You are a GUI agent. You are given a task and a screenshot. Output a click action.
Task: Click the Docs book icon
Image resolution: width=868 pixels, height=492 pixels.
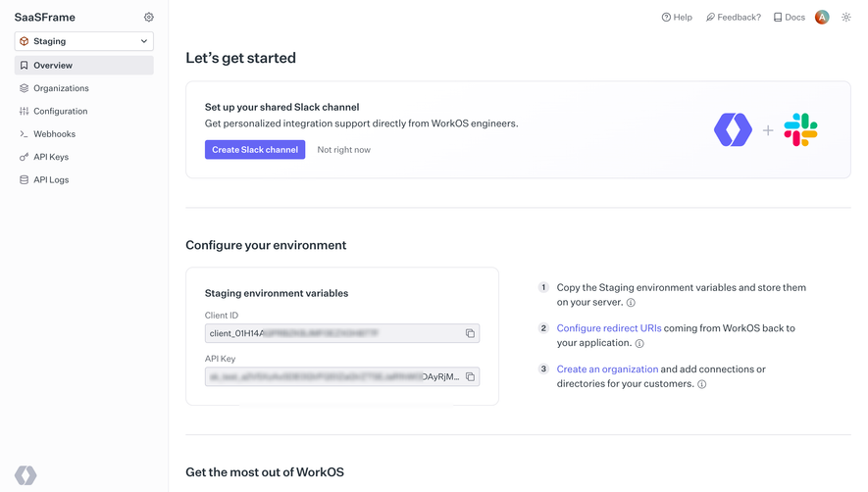778,18
